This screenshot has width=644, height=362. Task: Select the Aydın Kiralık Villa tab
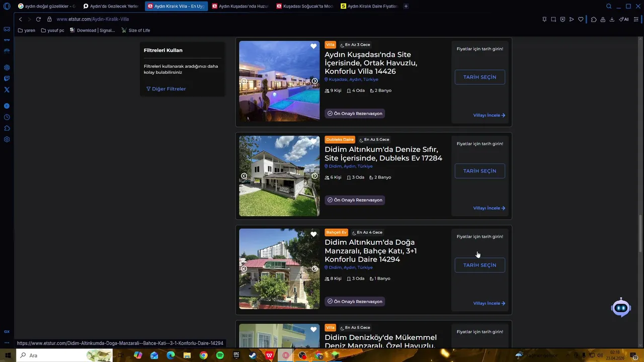[176, 7]
